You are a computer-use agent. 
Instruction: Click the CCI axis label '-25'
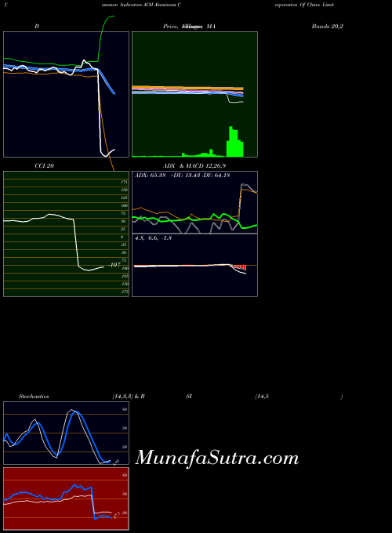point(124,245)
